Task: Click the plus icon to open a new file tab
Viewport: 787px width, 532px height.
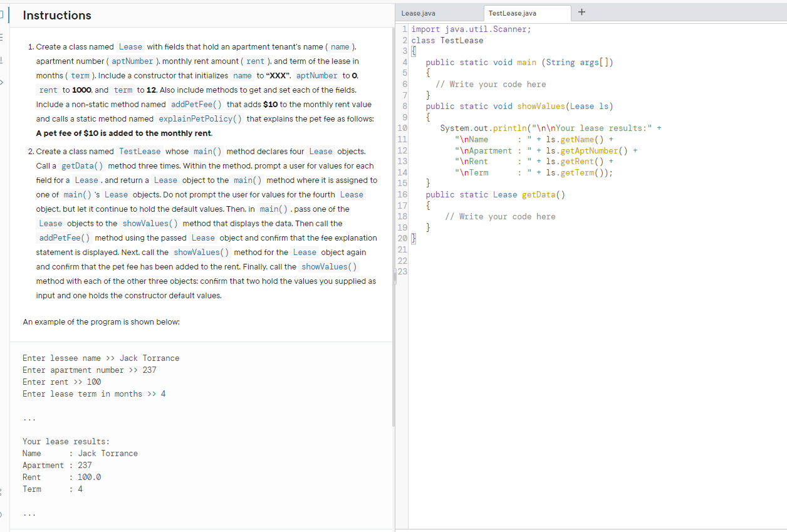Action: click(581, 13)
